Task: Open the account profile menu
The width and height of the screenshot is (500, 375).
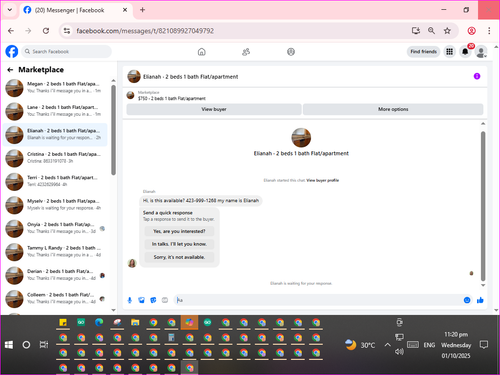Action: pos(481,52)
